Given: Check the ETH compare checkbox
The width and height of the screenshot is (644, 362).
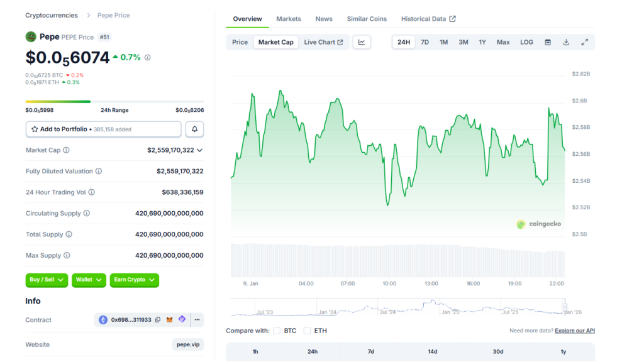Looking at the screenshot, I should [307, 331].
